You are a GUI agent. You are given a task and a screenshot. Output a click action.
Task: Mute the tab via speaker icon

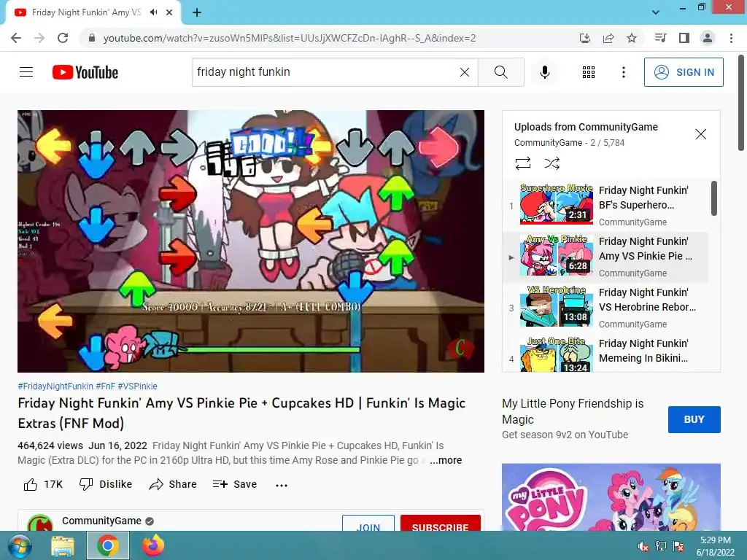pos(153,12)
